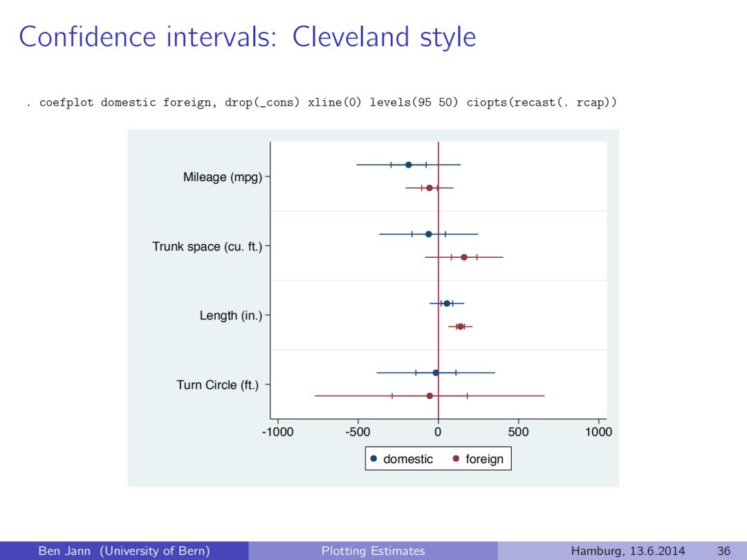Click the '-500' x-axis tick label
The image size is (747, 560).
pyautogui.click(x=358, y=432)
